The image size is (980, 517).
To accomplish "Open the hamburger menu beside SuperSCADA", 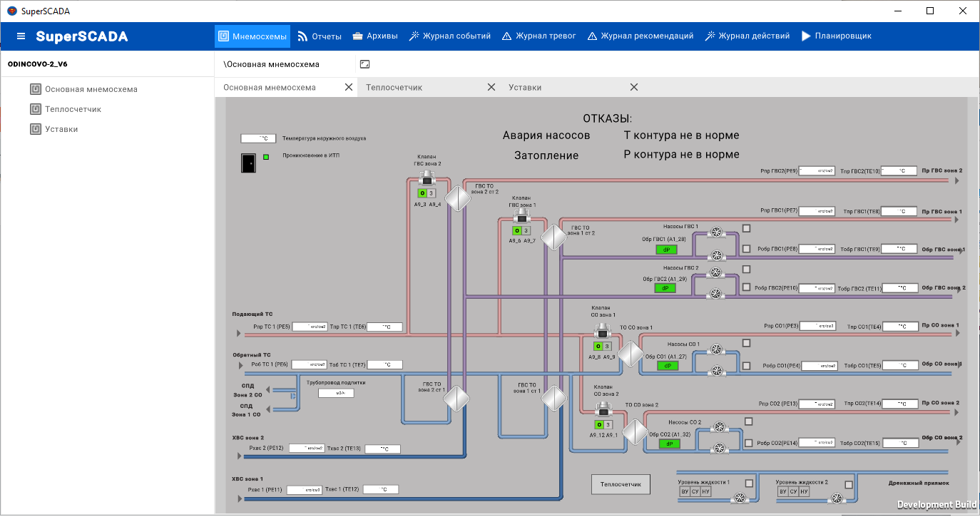I will coord(21,36).
